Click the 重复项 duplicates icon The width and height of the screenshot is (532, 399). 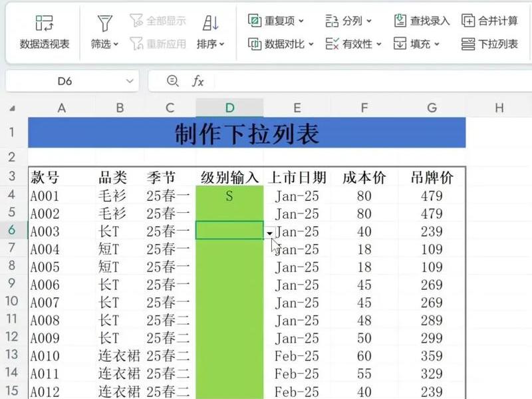pos(255,21)
